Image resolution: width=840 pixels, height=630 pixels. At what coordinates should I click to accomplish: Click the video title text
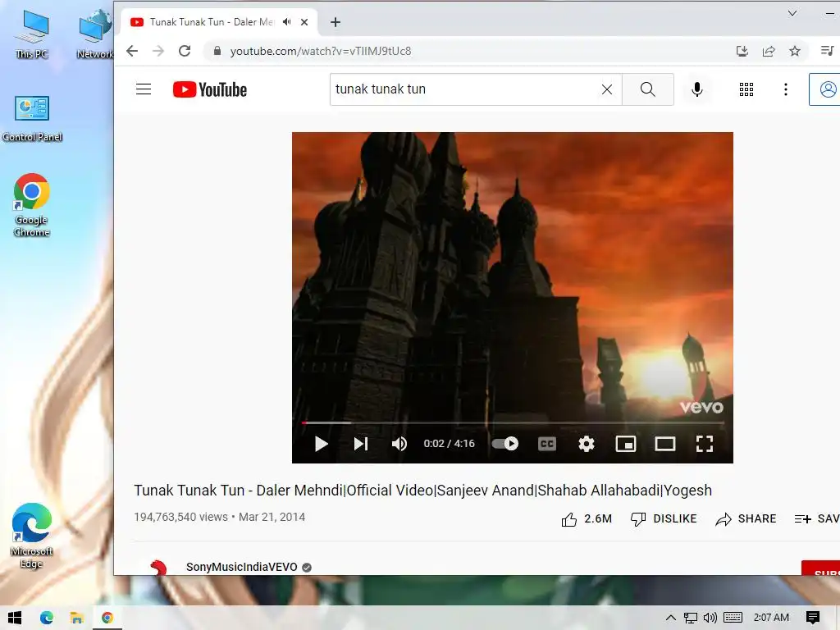[422, 491]
